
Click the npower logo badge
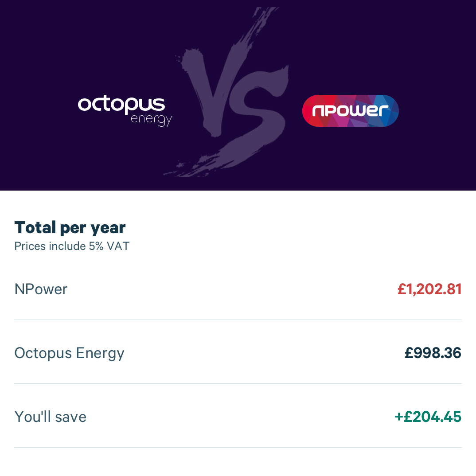pyautogui.click(x=350, y=110)
